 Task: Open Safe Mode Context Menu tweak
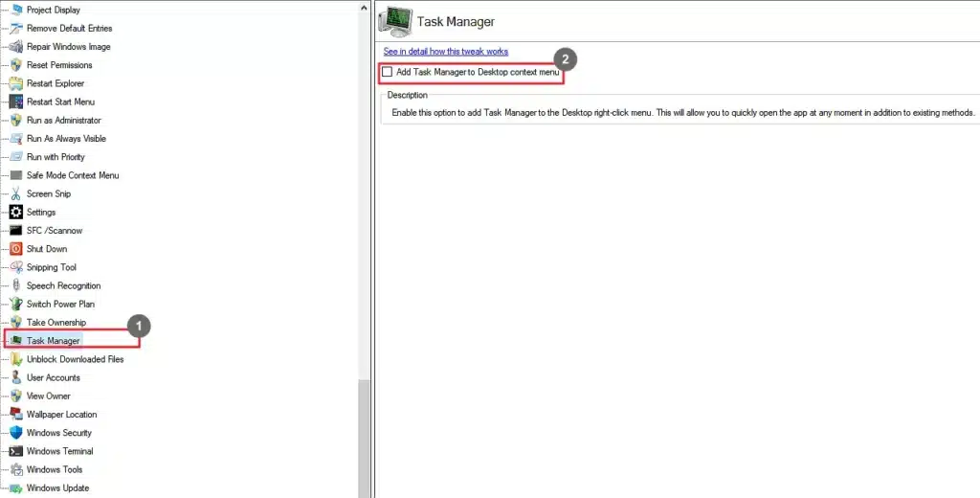pyautogui.click(x=73, y=176)
